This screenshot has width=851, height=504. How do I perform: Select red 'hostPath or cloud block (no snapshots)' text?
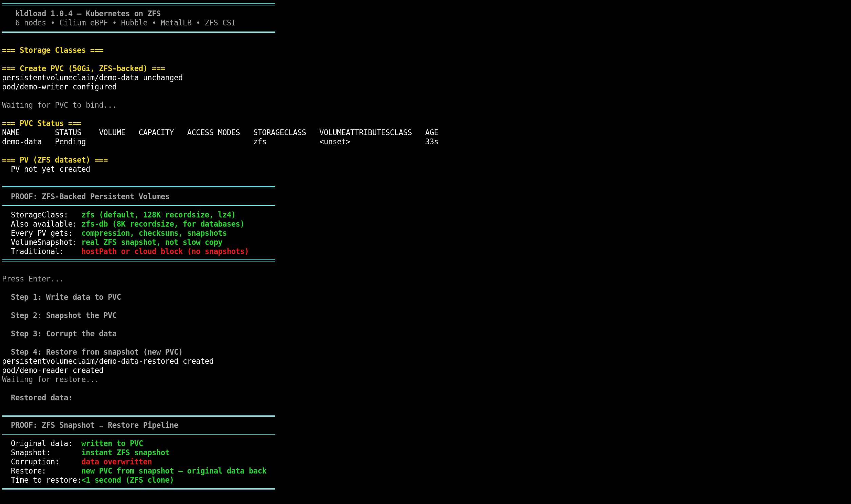(165, 252)
